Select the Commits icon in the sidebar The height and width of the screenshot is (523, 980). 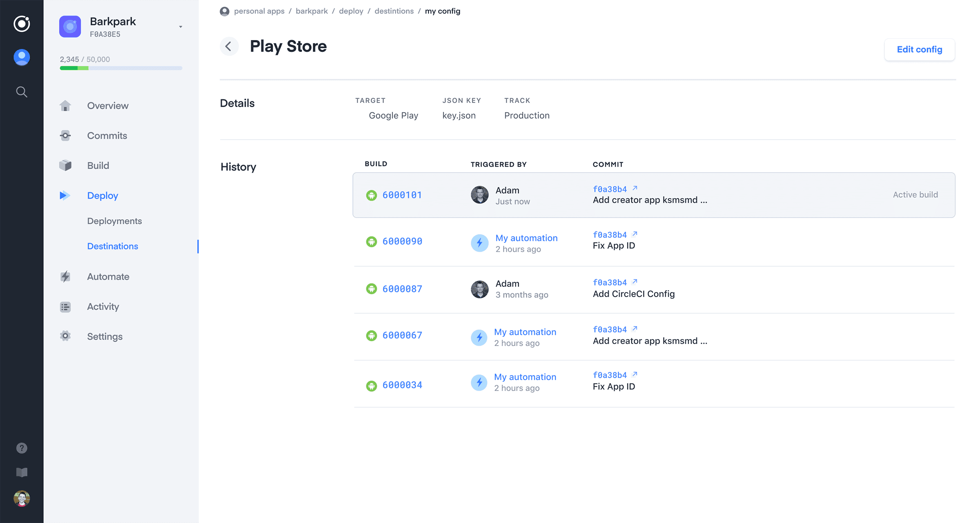[65, 135]
